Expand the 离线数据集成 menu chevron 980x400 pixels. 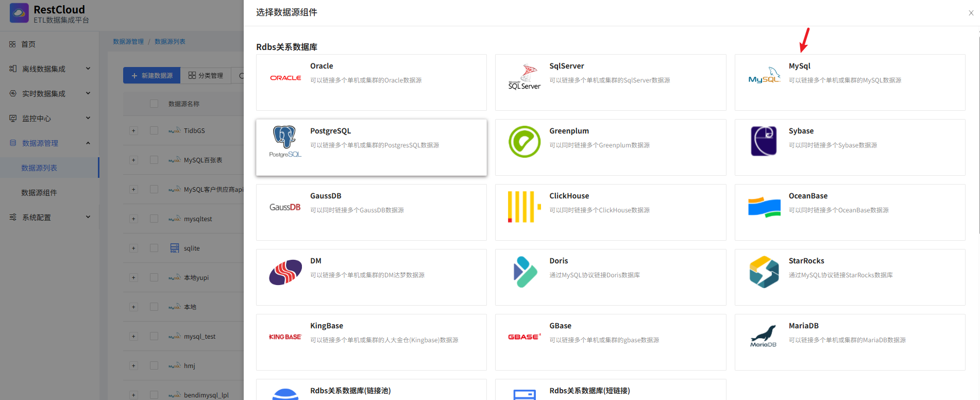point(88,69)
